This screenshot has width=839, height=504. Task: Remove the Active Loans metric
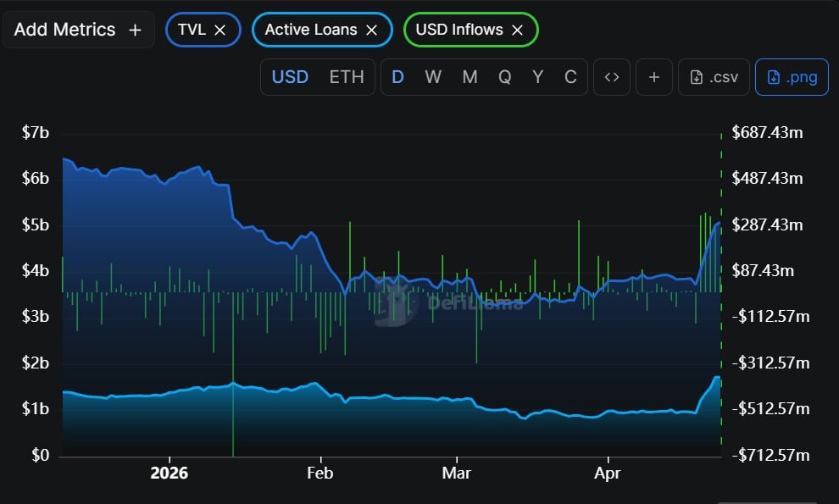point(370,30)
